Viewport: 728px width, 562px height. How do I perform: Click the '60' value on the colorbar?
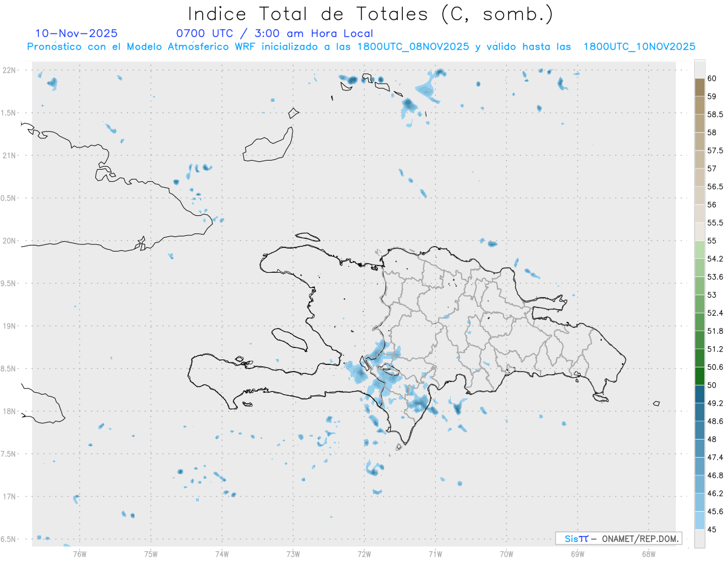[x=712, y=78]
